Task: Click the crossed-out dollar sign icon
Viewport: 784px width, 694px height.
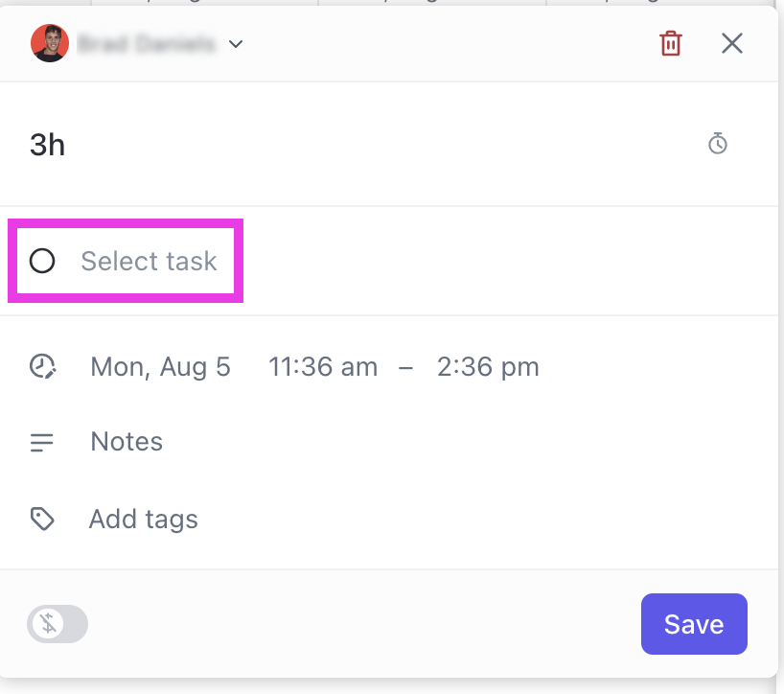Action: (x=48, y=625)
